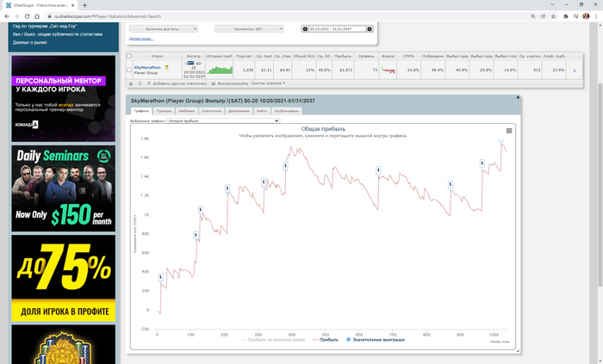The image size is (603, 364).
Task: Click the form indicator in SkyMarafhon's row
Action: (388, 70)
